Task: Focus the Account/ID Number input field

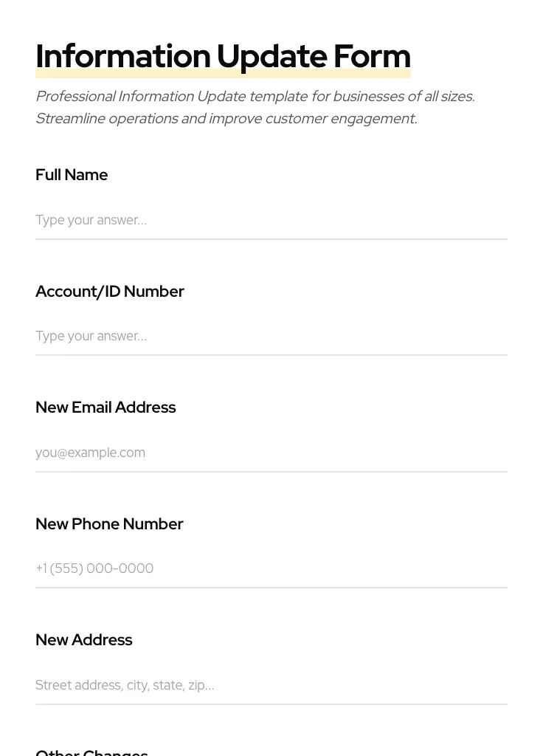Action: click(271, 336)
